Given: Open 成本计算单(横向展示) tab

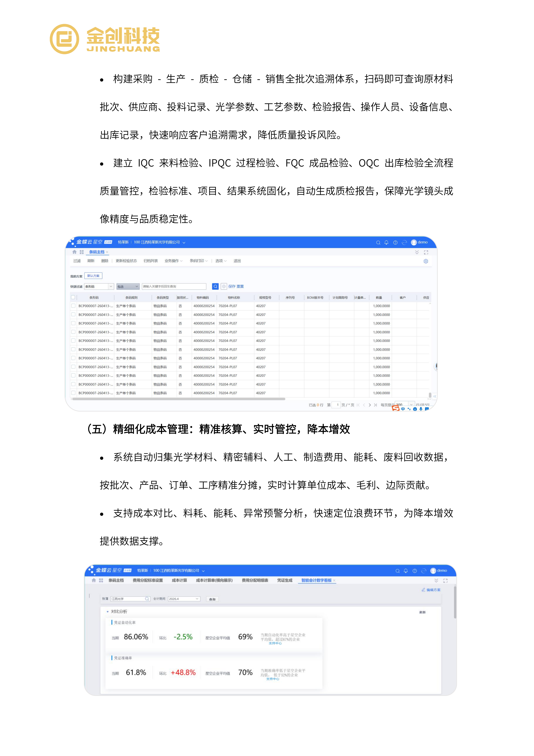Looking at the screenshot, I should 214,580.
